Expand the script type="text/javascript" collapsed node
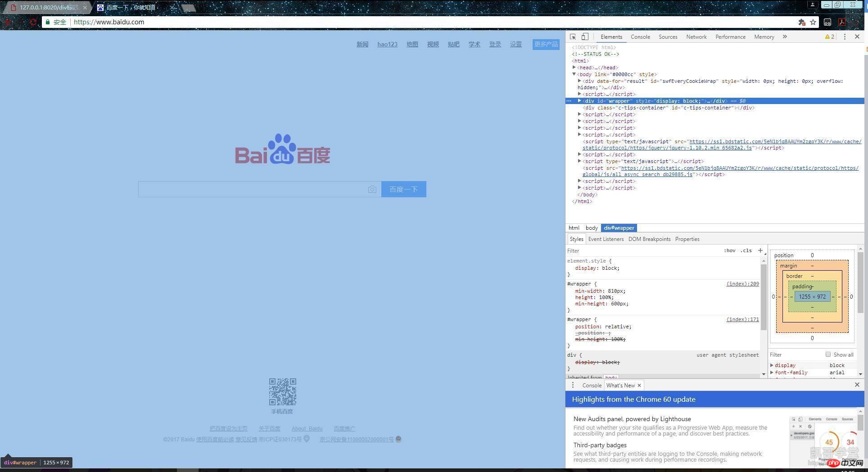The height and width of the screenshot is (472, 868). tap(579, 161)
